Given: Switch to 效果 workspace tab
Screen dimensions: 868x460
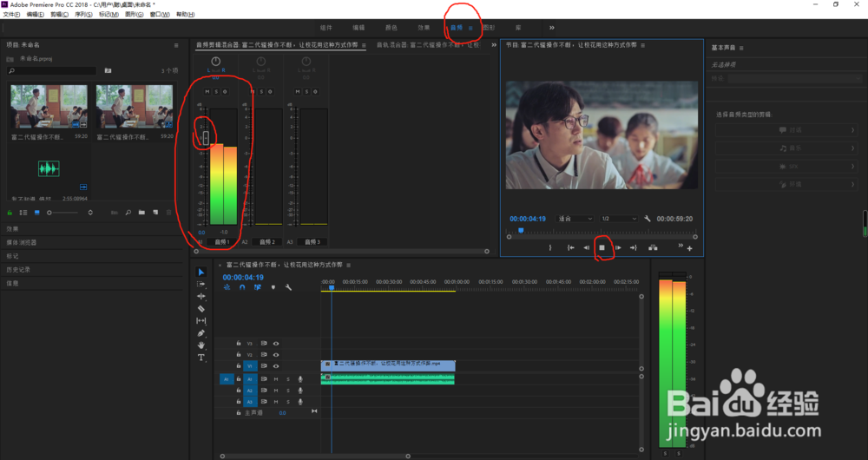Looking at the screenshot, I should tap(424, 28).
